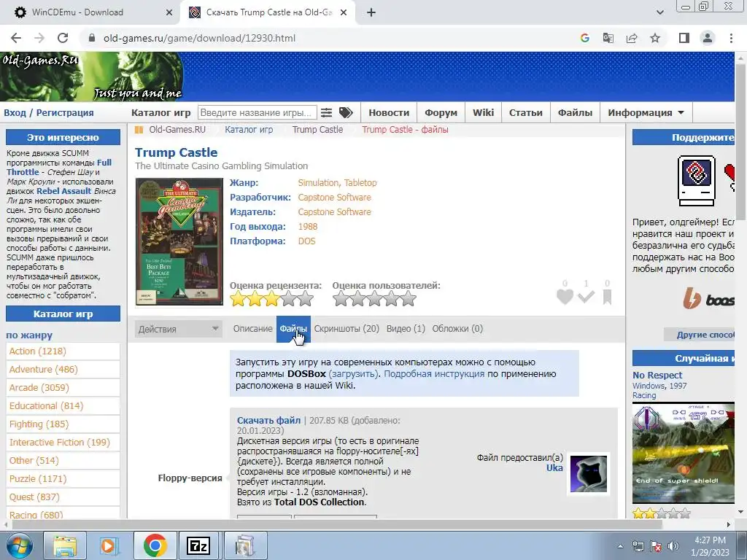Close the WinCDEmu - Download tab
Viewport: 747px width, 560px height.
coord(169,12)
